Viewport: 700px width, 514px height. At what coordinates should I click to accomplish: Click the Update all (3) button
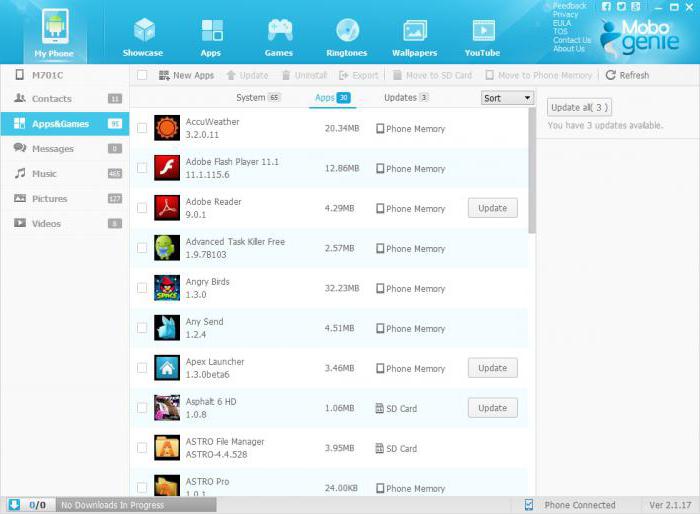(579, 107)
